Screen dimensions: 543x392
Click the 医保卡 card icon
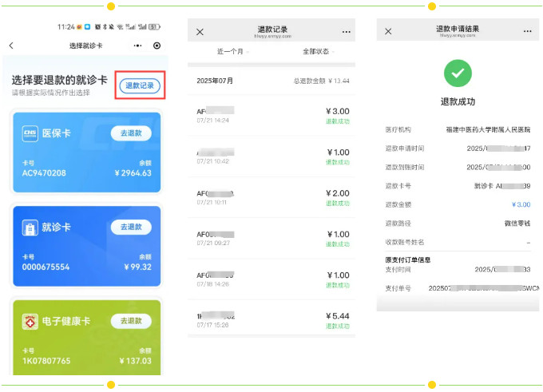pyautogui.click(x=29, y=133)
